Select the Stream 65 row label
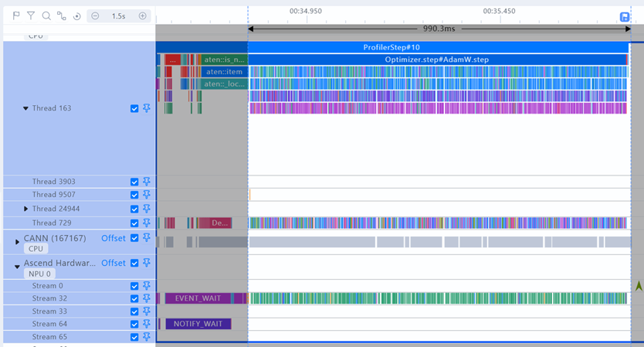 pos(49,337)
